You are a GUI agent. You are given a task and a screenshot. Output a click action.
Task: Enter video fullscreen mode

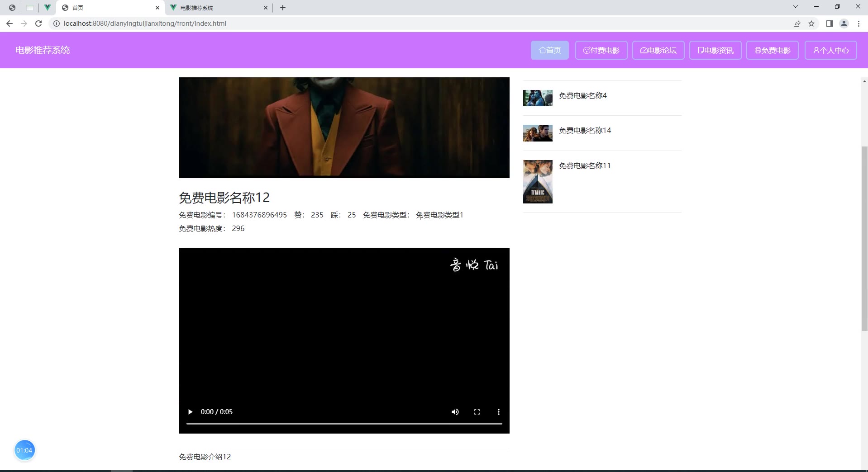(x=477, y=412)
